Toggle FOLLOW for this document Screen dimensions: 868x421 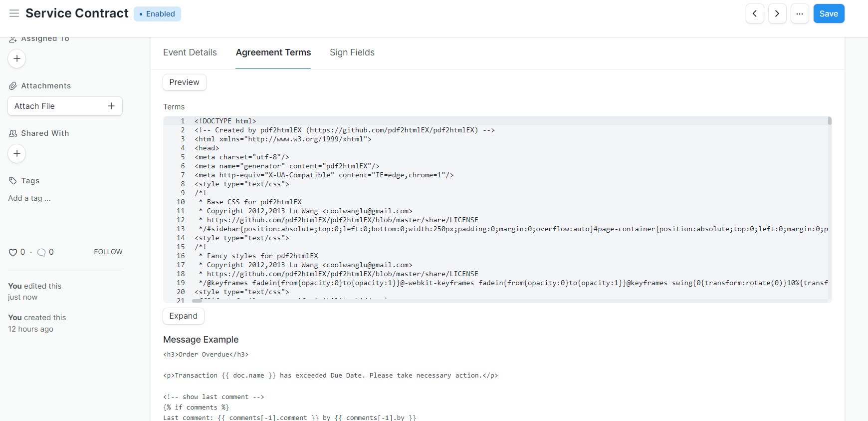(x=108, y=252)
